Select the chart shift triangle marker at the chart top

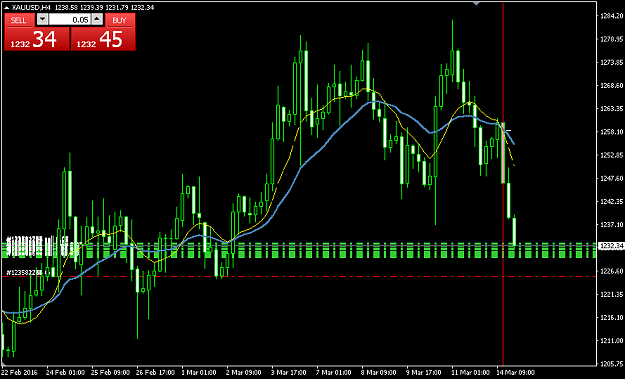(x=476, y=3)
